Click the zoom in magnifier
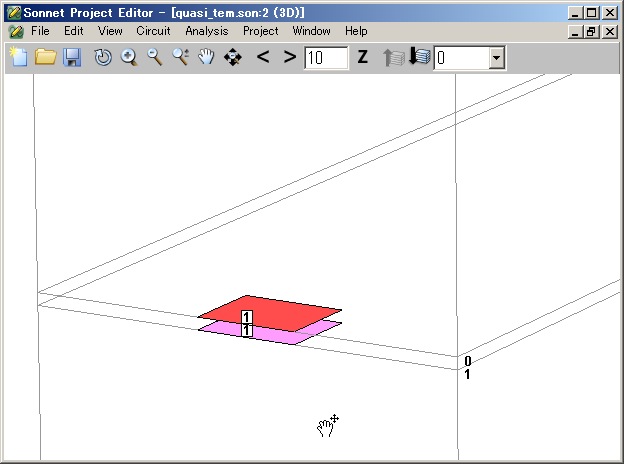 coord(129,57)
